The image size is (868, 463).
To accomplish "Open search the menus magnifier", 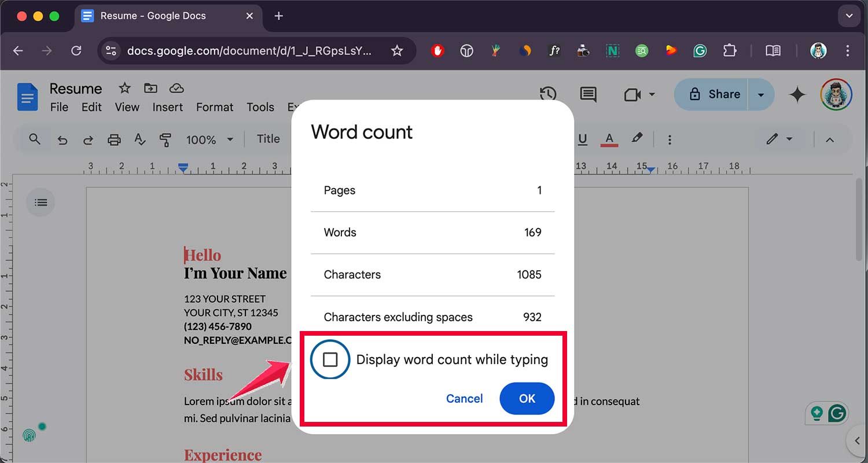I will (34, 139).
